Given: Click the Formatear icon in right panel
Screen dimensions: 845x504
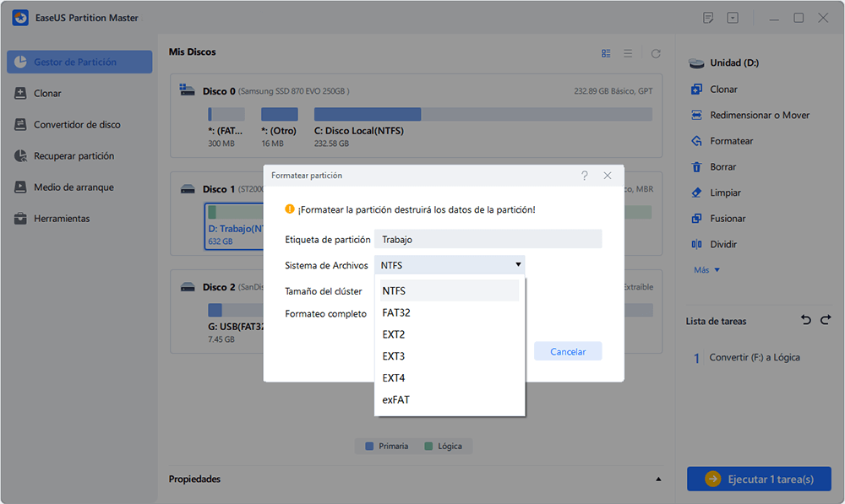Looking at the screenshot, I should [696, 140].
